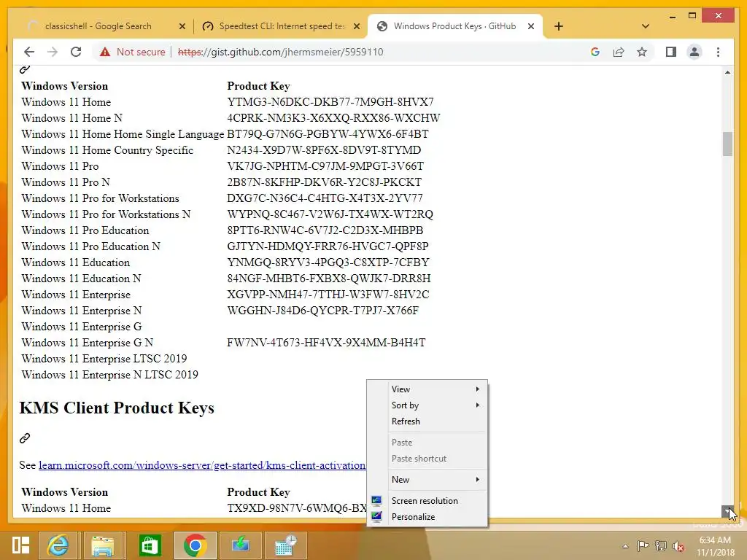Expand the tab search dropdown arrow
747x560 pixels.
pyautogui.click(x=646, y=26)
